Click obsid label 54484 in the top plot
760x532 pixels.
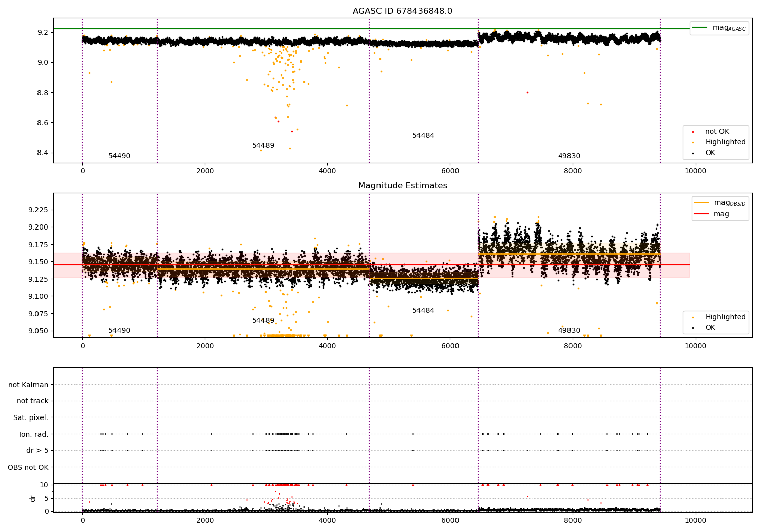[423, 136]
